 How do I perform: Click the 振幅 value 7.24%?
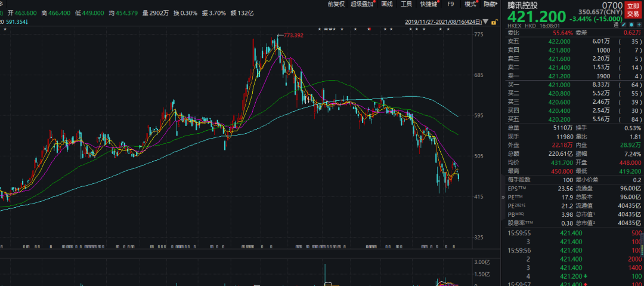633,154
